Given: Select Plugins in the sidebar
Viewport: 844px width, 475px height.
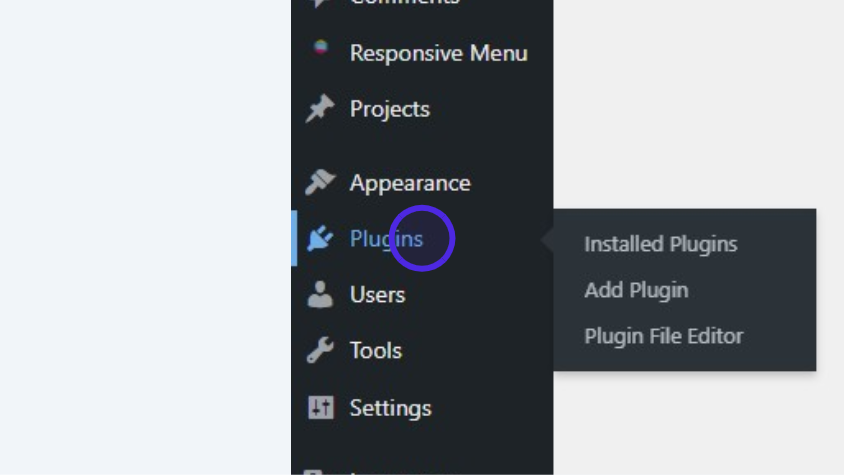Looking at the screenshot, I should point(386,239).
